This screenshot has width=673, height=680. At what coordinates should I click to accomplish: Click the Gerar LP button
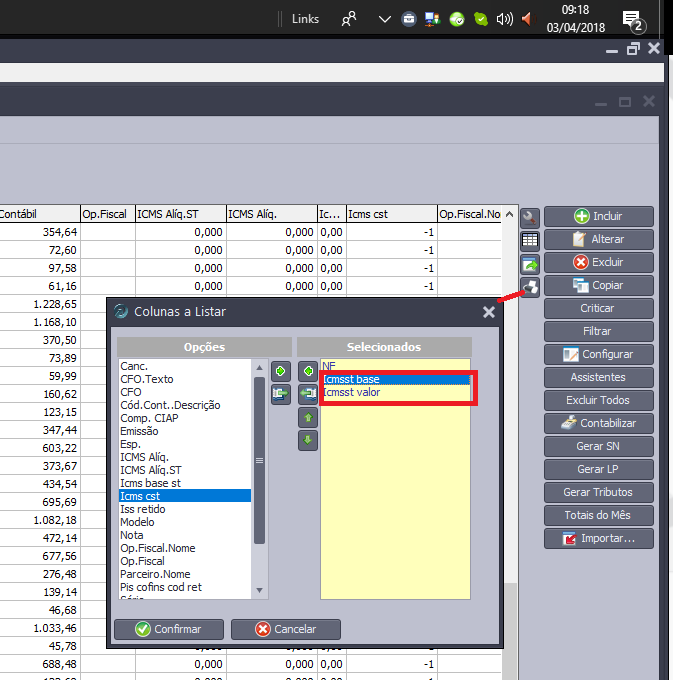tap(598, 469)
